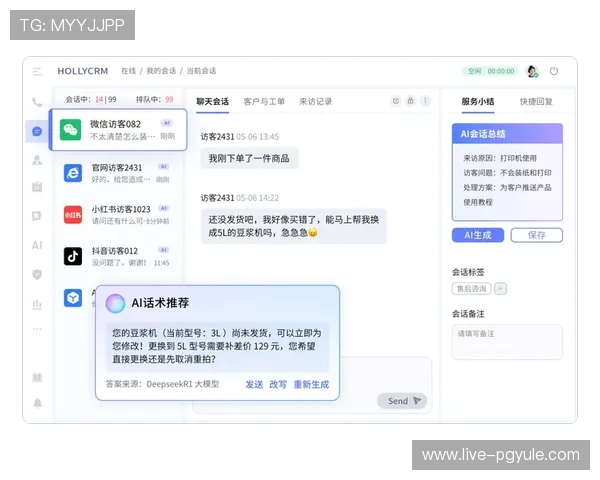This screenshot has width=600, height=480.
Task: Open the more options icon in chat toolbar
Action: 425,101
